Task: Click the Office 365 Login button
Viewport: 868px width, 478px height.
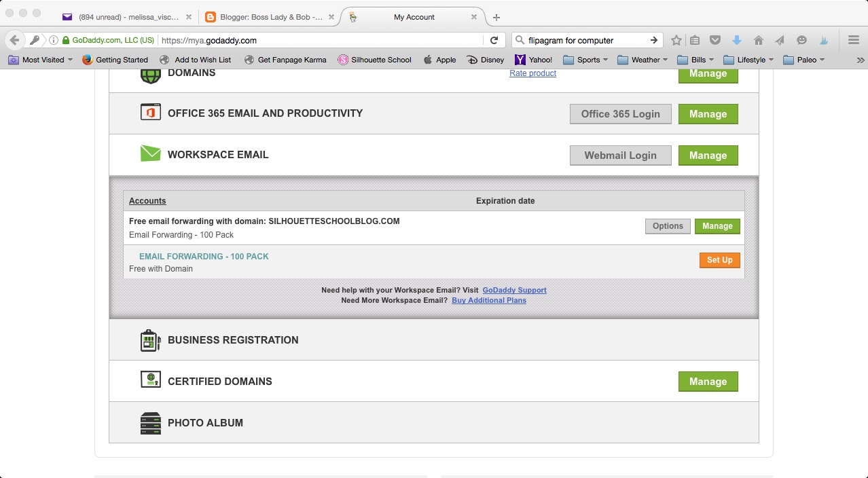Action: (x=621, y=114)
